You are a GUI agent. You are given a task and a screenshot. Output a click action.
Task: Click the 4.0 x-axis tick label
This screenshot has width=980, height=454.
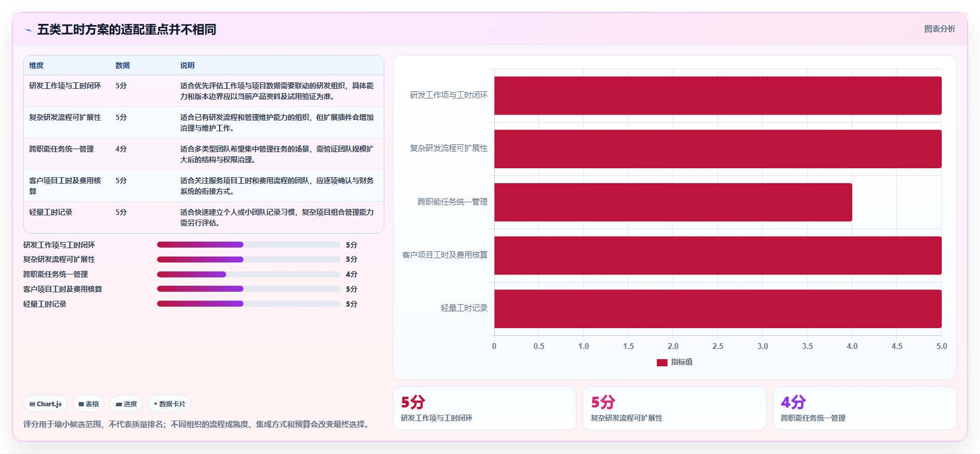click(x=852, y=346)
